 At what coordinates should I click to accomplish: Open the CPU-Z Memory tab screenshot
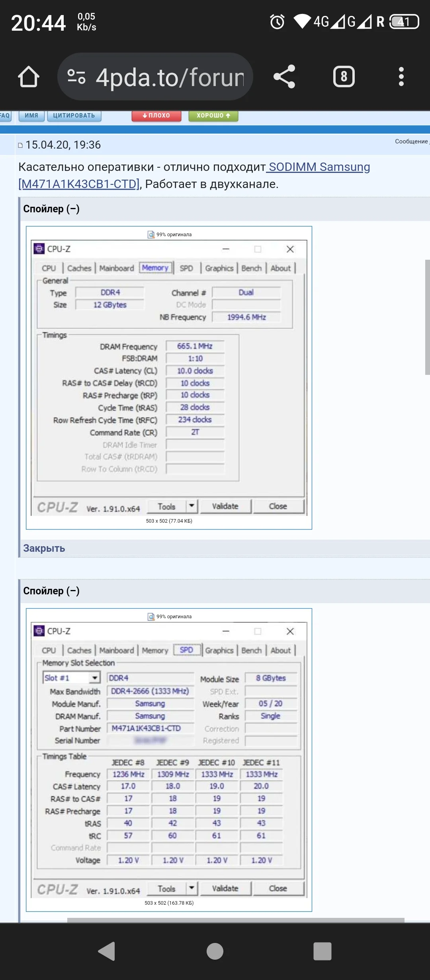[x=169, y=377]
